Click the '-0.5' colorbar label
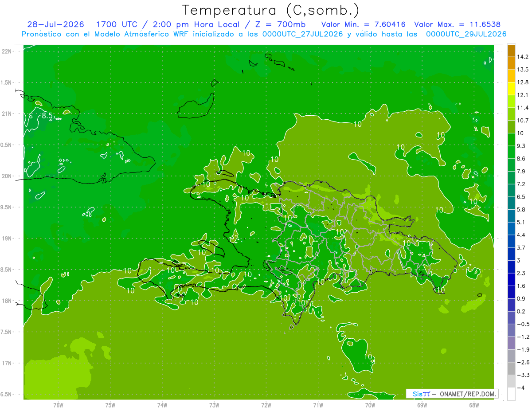The image size is (532, 411). [523, 324]
